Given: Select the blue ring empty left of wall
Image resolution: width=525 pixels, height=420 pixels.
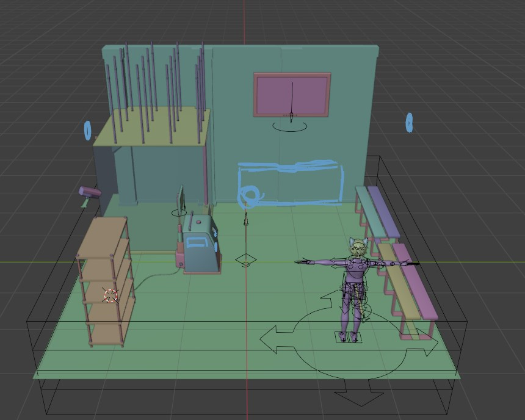Looking at the screenshot, I should 88,130.
